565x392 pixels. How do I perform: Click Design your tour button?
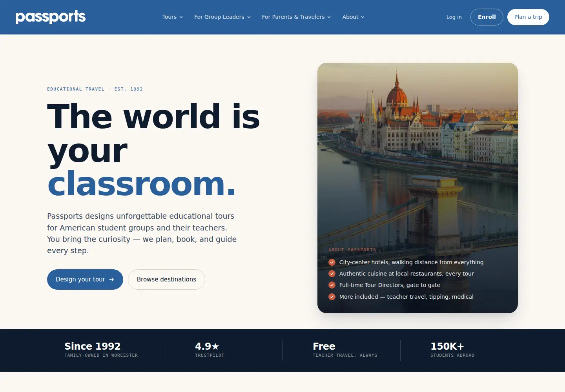tap(85, 279)
